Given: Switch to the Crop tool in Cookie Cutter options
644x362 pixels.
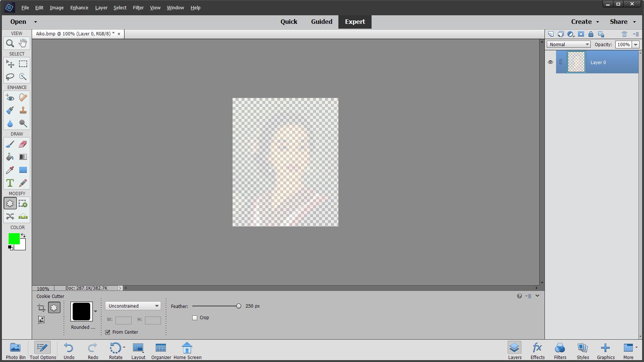Looking at the screenshot, I should point(41,308).
